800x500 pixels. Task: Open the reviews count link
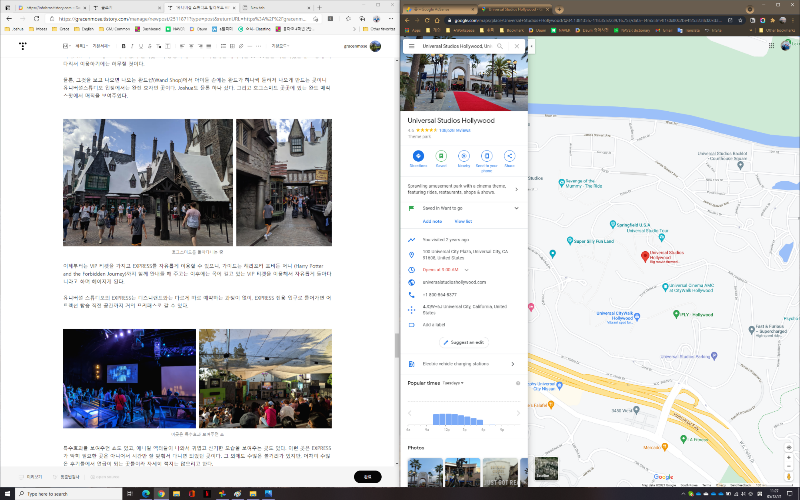tap(455, 130)
